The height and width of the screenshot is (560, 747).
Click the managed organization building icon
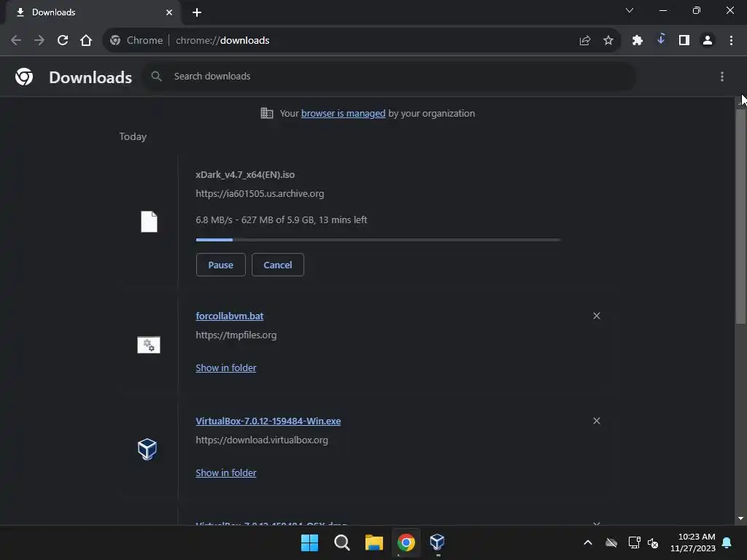[x=267, y=113]
